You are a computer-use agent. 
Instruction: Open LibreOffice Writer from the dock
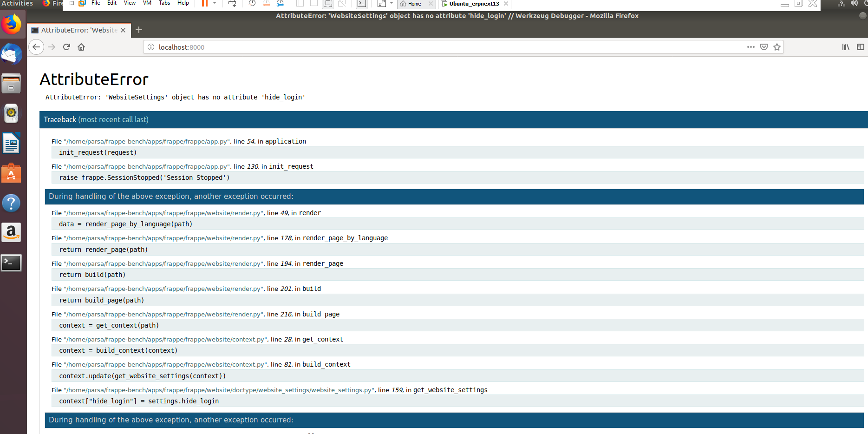click(x=11, y=143)
